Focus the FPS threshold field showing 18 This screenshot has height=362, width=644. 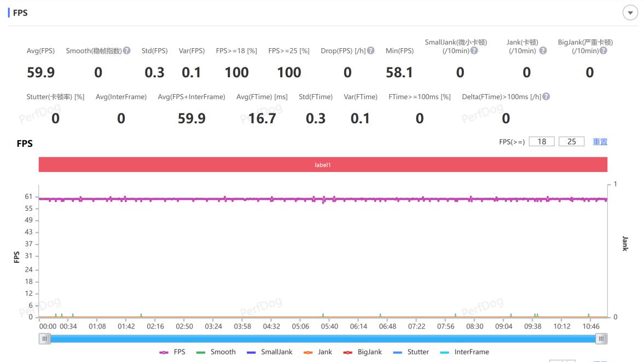[x=542, y=142]
